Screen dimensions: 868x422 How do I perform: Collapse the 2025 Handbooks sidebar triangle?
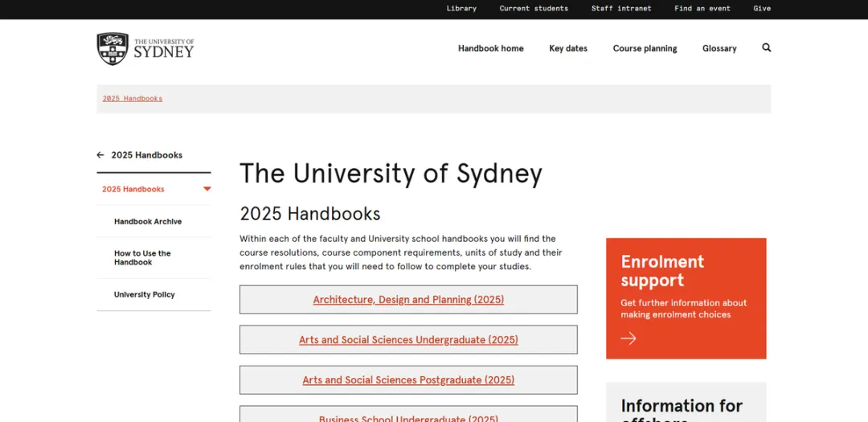tap(207, 189)
